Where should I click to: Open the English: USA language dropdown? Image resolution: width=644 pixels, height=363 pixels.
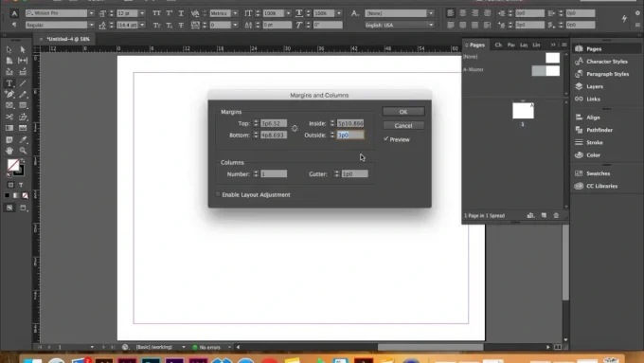(x=399, y=25)
